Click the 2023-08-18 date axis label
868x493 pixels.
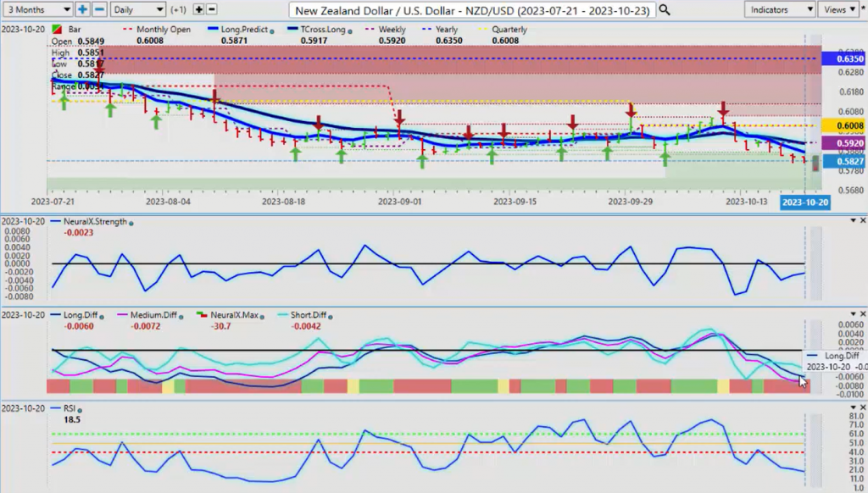(283, 202)
